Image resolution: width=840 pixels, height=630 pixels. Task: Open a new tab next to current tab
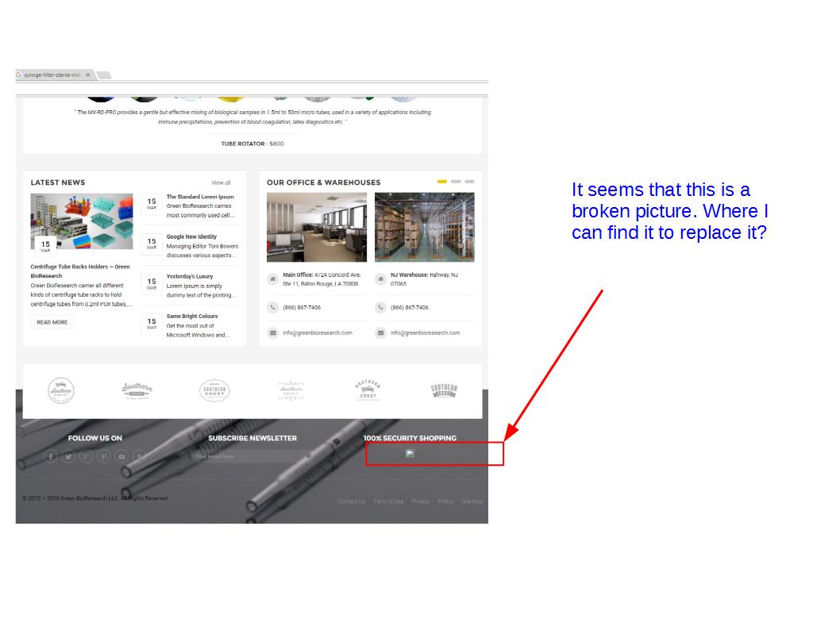coord(104,75)
